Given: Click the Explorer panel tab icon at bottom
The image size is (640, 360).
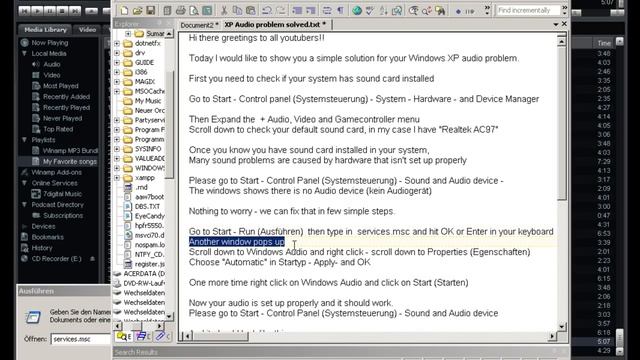Looking at the screenshot, I should pyautogui.click(x=124, y=336).
